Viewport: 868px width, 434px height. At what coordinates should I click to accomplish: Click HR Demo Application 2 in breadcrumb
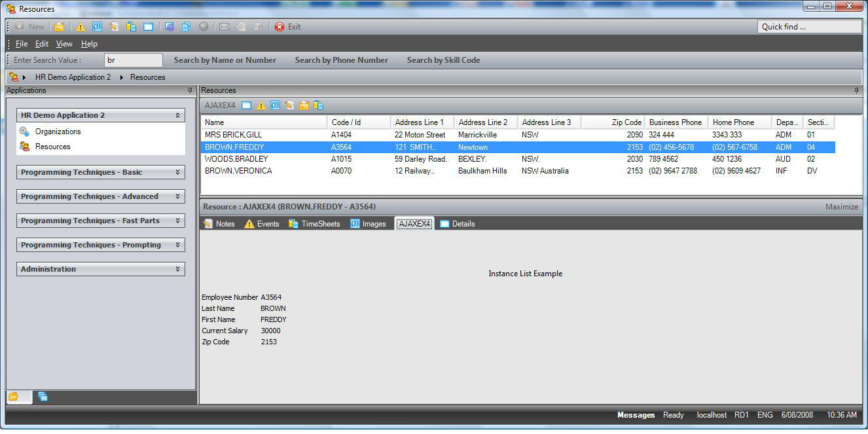(73, 77)
